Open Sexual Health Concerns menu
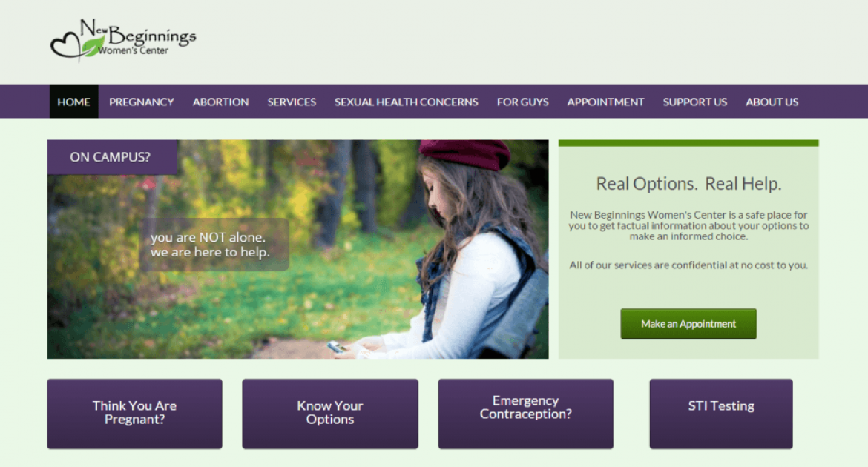 pyautogui.click(x=407, y=102)
